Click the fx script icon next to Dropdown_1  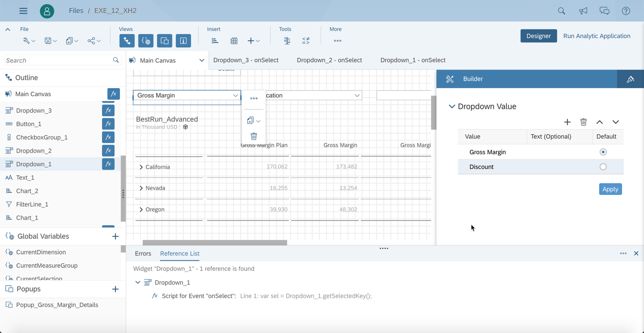(x=108, y=164)
